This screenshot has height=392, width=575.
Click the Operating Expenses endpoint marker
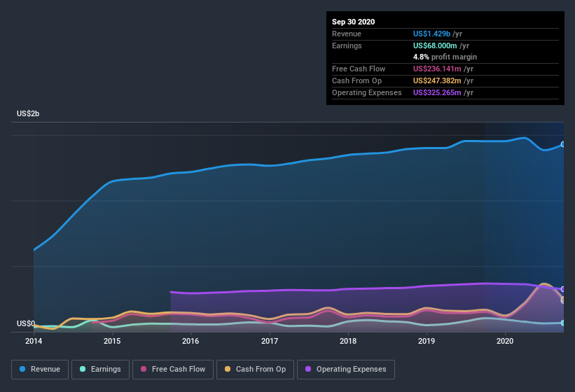click(563, 289)
